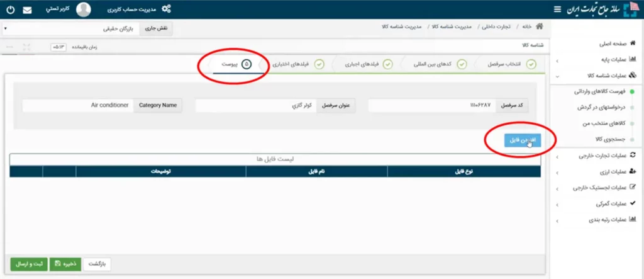644x279 pixels.
Task: Select جستجوی کالا submenu item
Action: (610, 140)
